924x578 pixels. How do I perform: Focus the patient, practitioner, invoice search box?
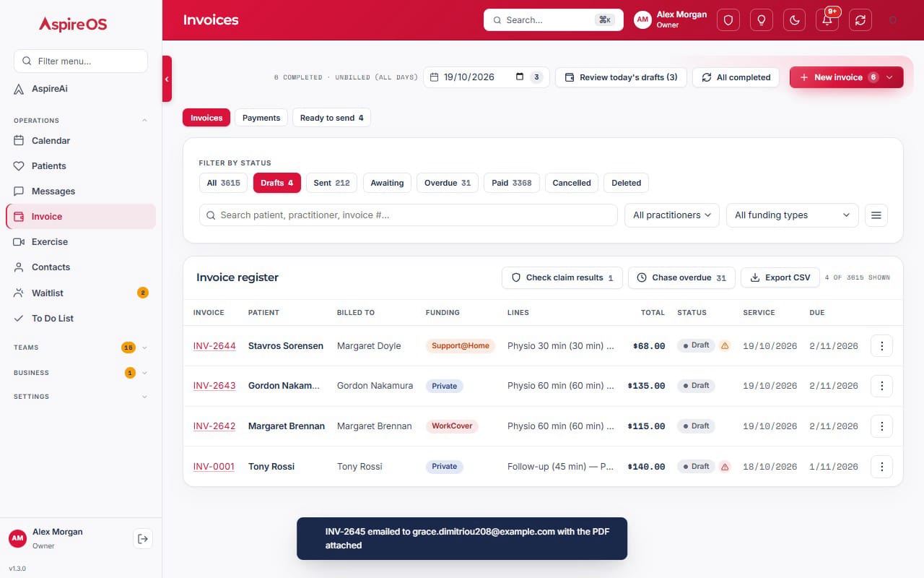point(409,215)
